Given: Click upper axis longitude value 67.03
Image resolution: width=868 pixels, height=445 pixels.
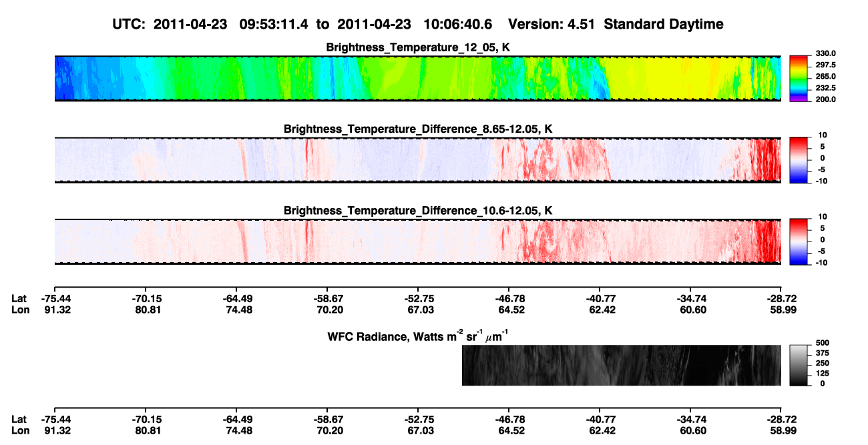Looking at the screenshot, I should click(421, 310).
